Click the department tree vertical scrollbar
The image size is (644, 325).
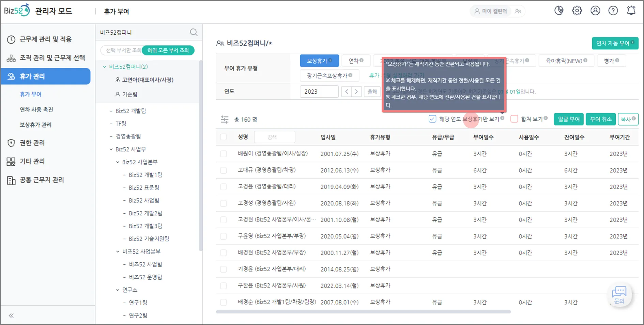[201, 156]
